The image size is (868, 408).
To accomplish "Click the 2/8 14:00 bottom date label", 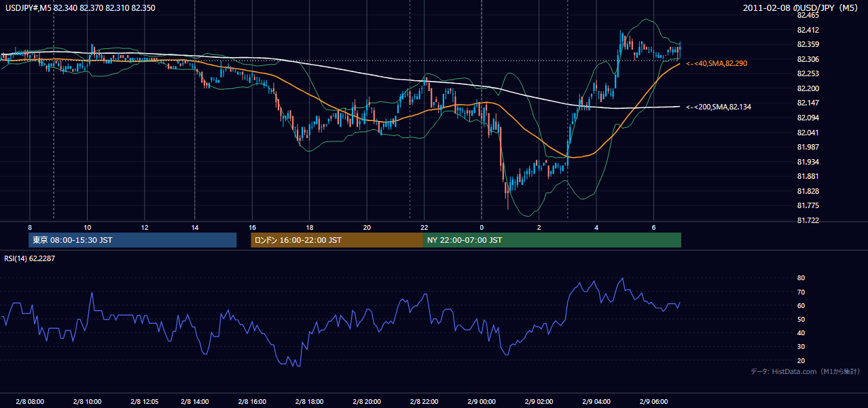I will coord(194,401).
